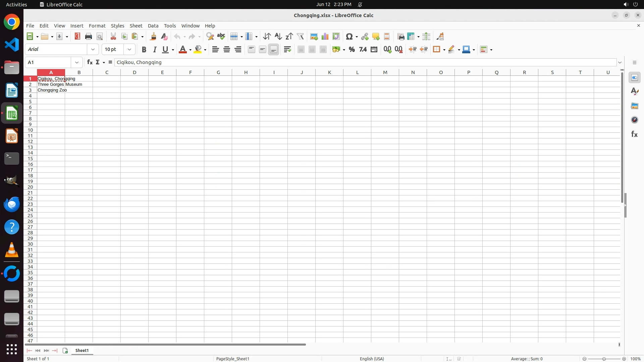644x362 pixels.
Task: Toggle Wrap Text button
Action: [x=287, y=50]
